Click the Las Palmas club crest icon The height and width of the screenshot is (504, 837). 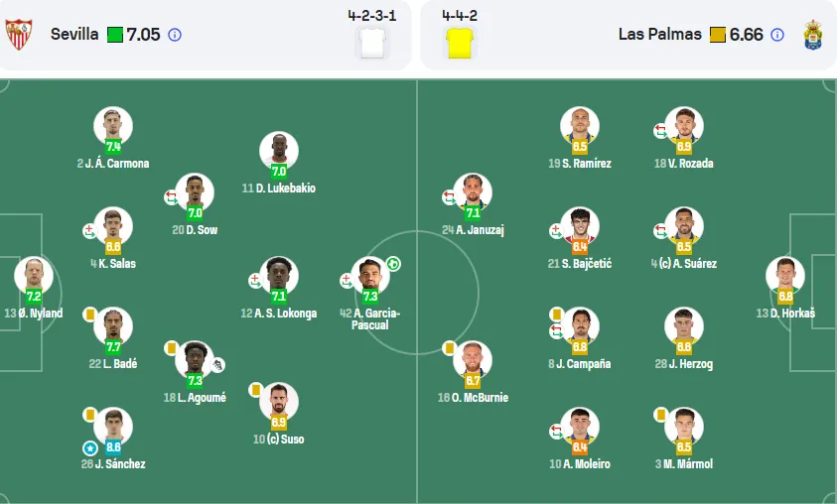(x=813, y=35)
